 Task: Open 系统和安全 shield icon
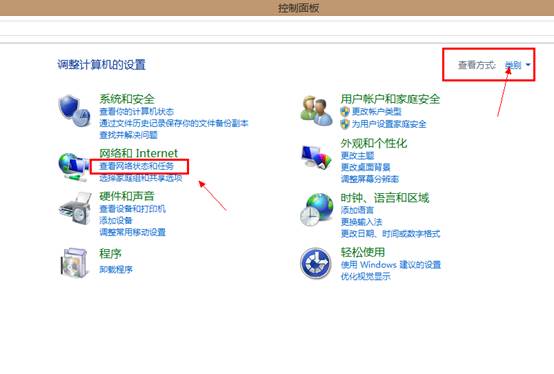pyautogui.click(x=74, y=110)
